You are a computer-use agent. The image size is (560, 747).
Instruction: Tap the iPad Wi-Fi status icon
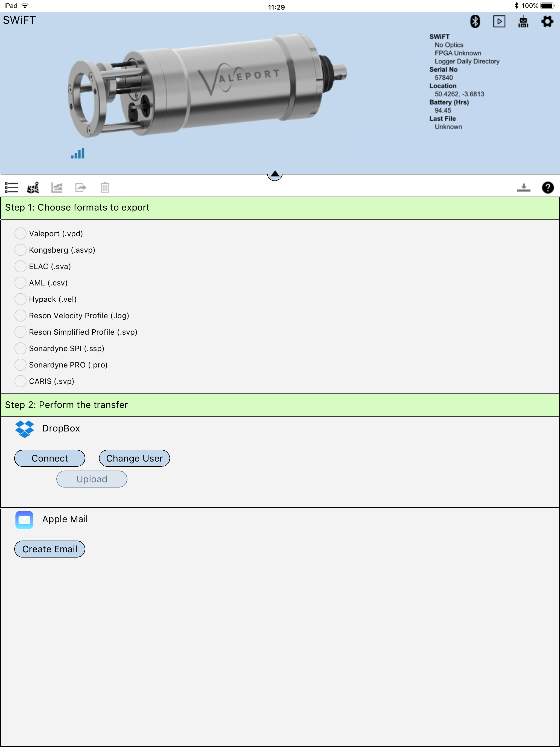[x=25, y=6]
